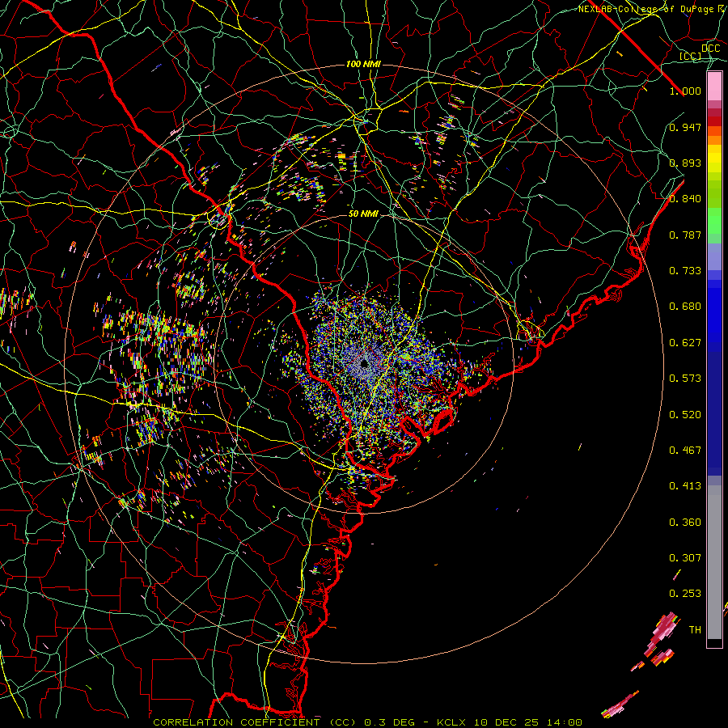Click the pink segment of the color bar
The height and width of the screenshot is (728, 728).
click(714, 87)
